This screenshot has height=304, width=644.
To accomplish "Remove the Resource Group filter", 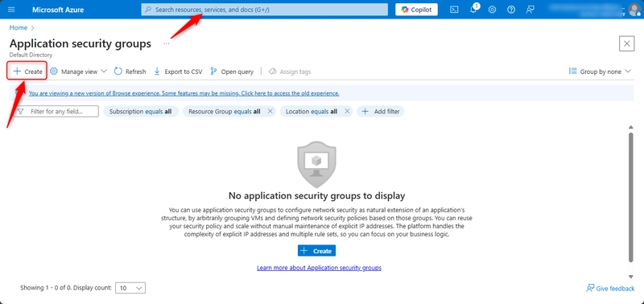I will pyautogui.click(x=270, y=111).
